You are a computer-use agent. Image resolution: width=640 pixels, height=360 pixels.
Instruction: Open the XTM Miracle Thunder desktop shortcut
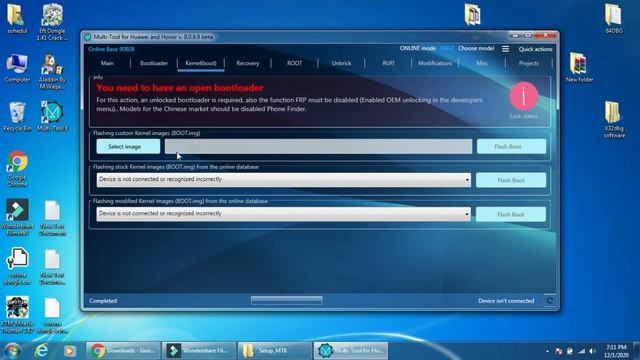(17, 315)
